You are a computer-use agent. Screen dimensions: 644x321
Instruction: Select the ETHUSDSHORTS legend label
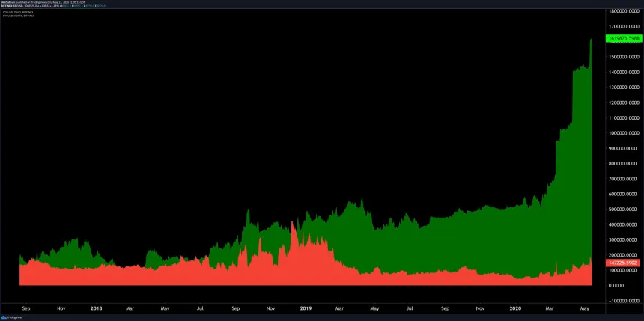(17, 16)
